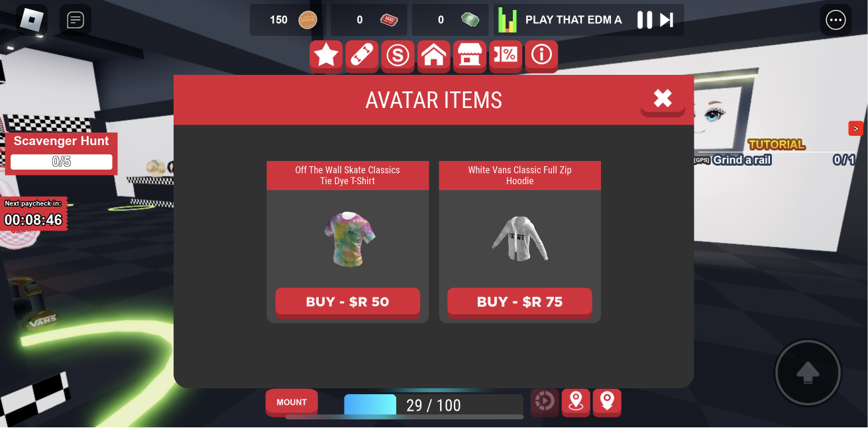Go to the home icon

pos(433,56)
